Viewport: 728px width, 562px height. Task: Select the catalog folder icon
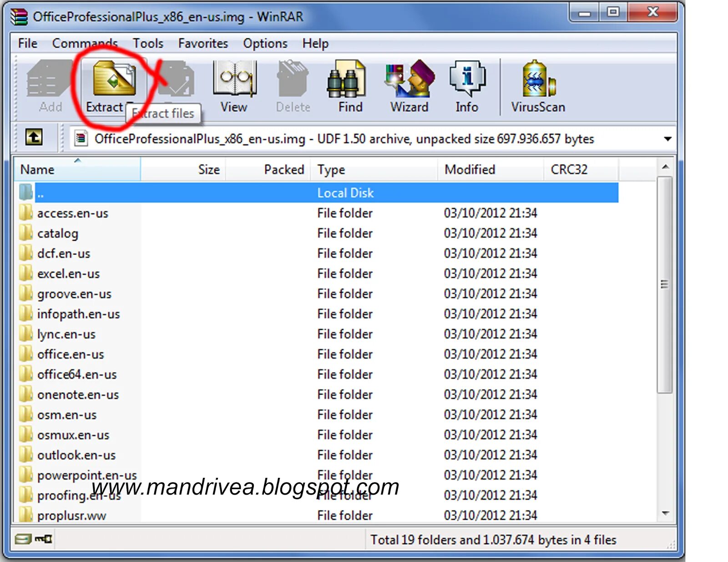pyautogui.click(x=26, y=233)
